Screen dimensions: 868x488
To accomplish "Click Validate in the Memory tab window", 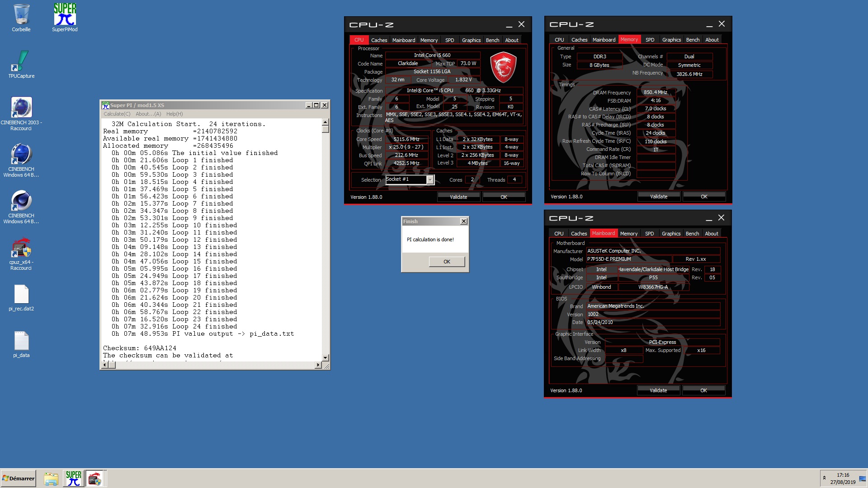I will [659, 197].
